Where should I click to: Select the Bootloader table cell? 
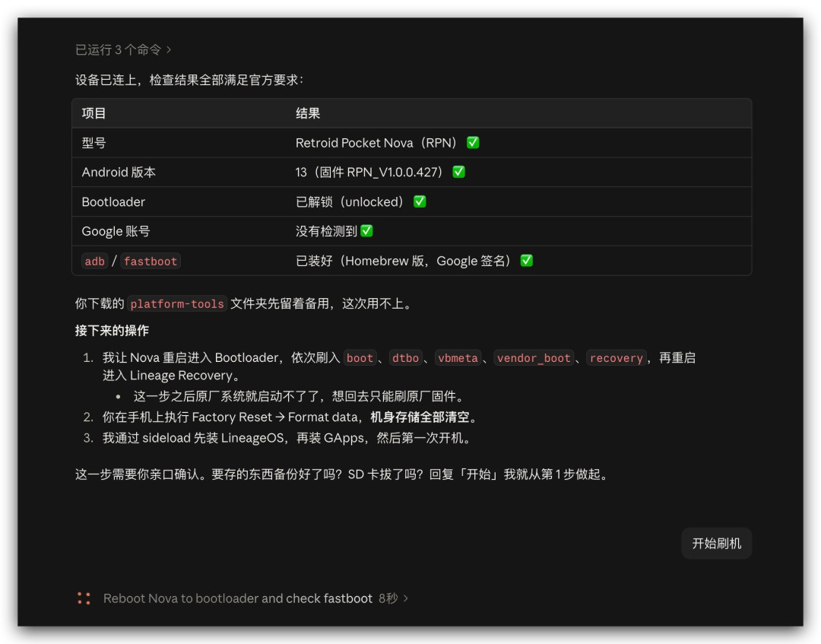click(x=113, y=201)
